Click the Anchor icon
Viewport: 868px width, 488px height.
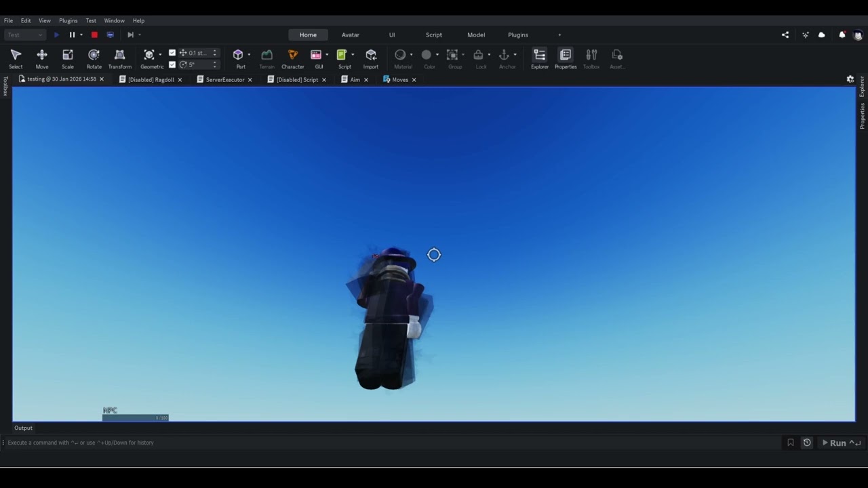coord(504,55)
